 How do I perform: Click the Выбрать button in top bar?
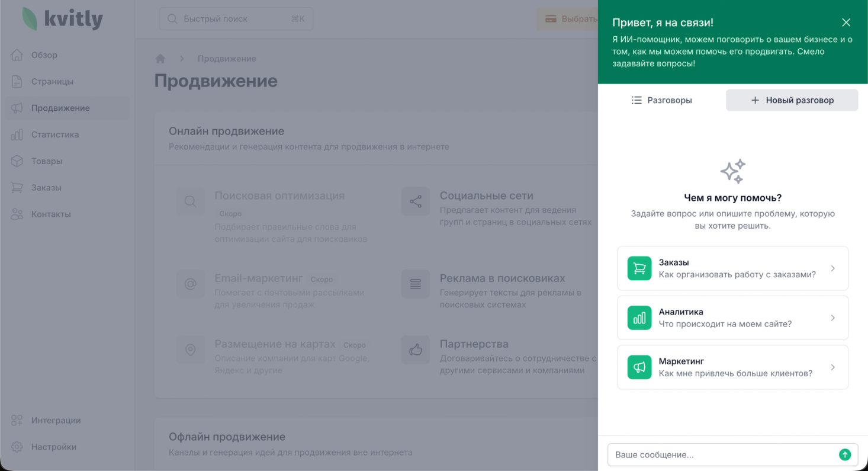point(567,19)
